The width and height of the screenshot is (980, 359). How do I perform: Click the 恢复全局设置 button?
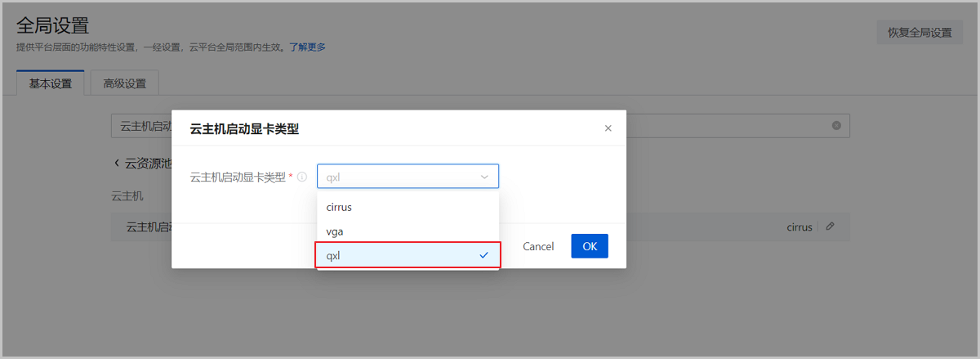pyautogui.click(x=920, y=33)
